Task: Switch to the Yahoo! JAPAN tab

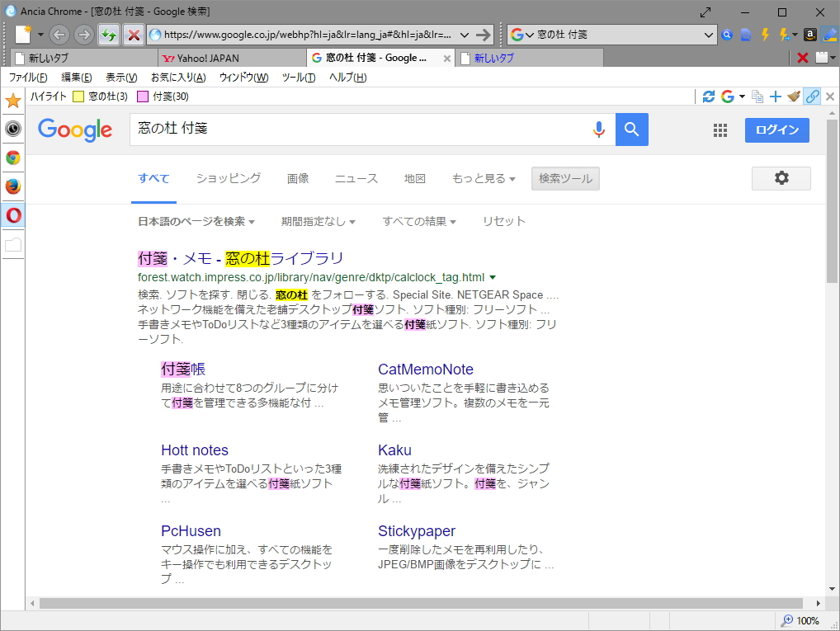Action: pos(233,58)
